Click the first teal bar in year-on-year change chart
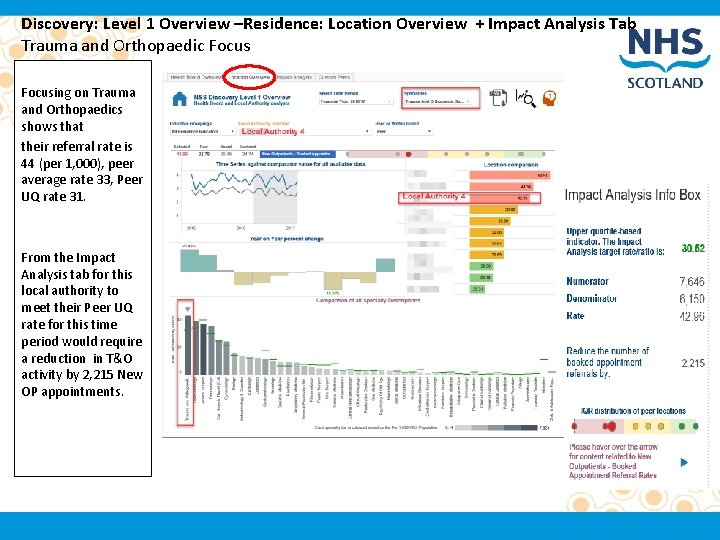This screenshot has height=540, width=720. pyautogui.click(x=190, y=260)
